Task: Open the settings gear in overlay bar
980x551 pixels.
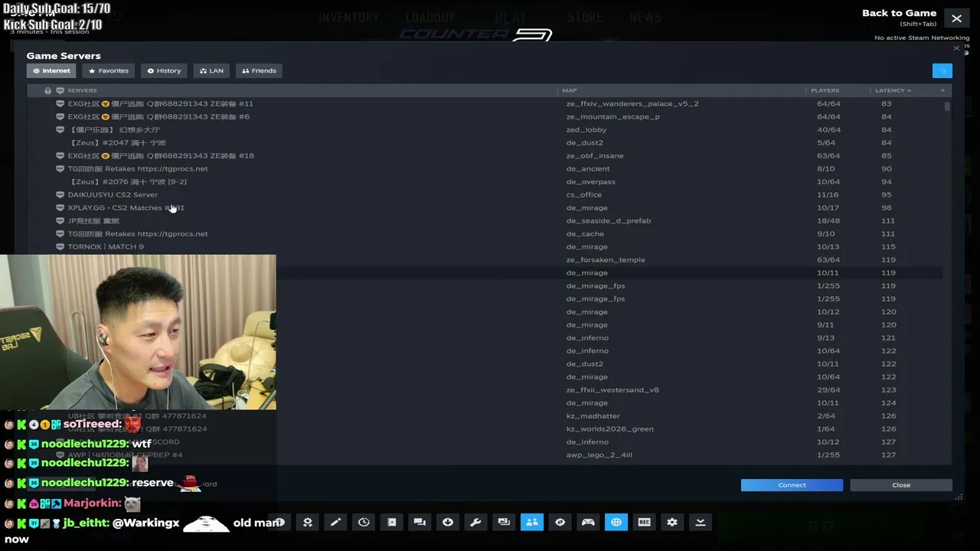Action: click(x=672, y=522)
